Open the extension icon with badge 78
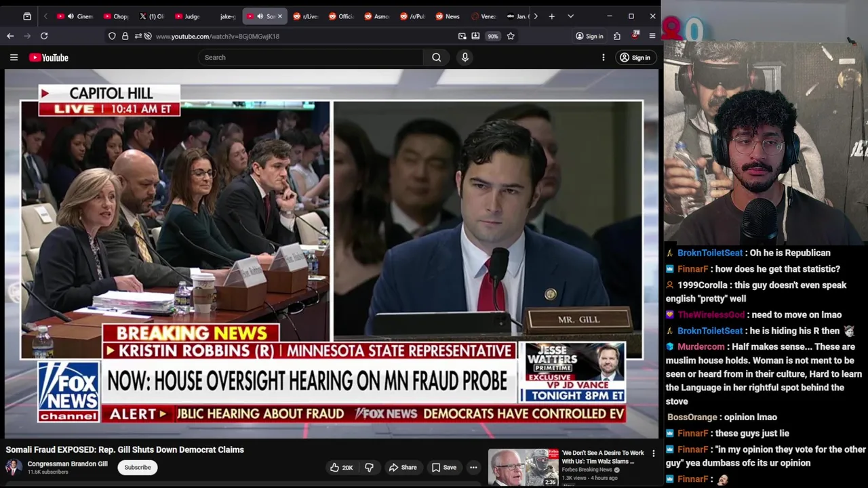 635,35
